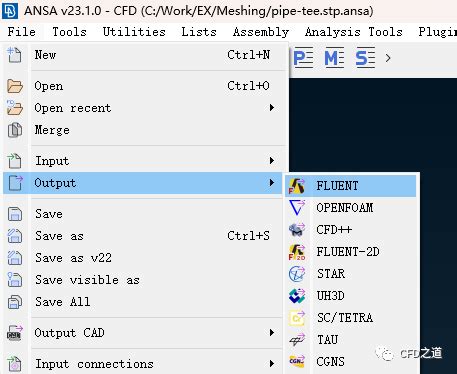
Task: Click the UH3D output icon
Action: tap(297, 296)
